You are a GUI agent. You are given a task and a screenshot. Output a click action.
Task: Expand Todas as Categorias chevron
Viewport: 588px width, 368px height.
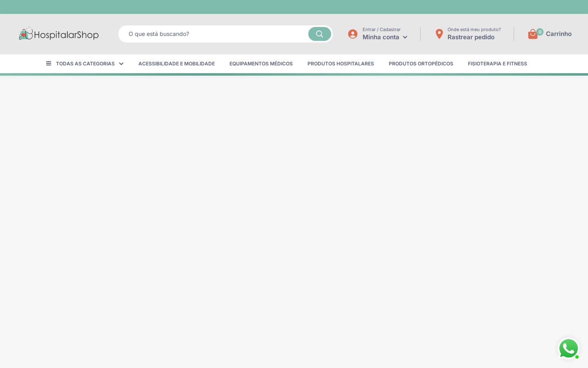point(121,64)
